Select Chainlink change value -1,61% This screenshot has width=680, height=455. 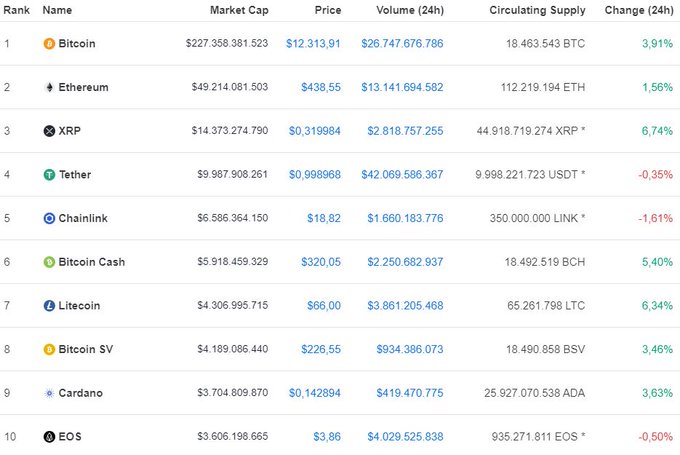pyautogui.click(x=656, y=219)
